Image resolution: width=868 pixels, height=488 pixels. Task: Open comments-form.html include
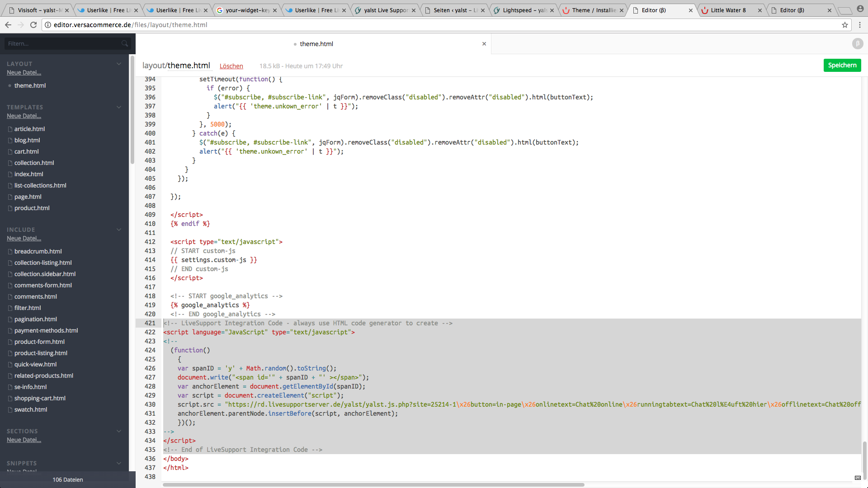point(43,286)
